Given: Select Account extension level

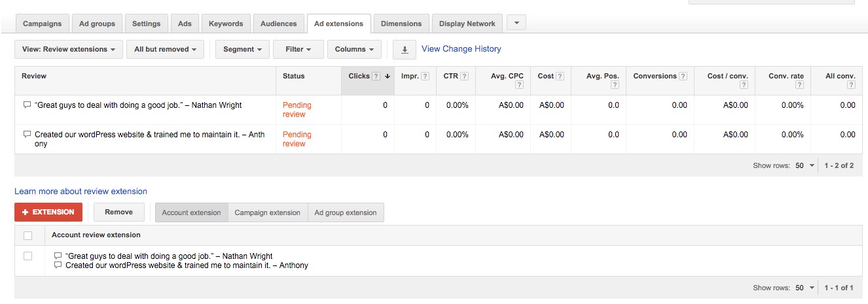Looking at the screenshot, I should tap(191, 212).
